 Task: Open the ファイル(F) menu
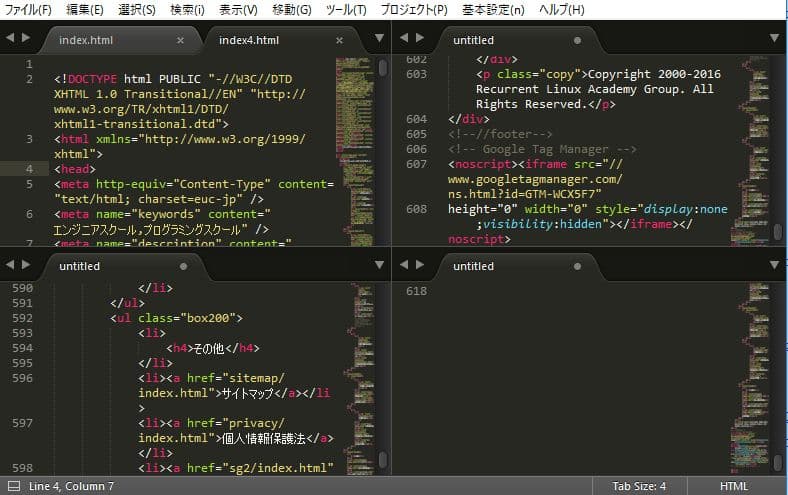coord(29,9)
